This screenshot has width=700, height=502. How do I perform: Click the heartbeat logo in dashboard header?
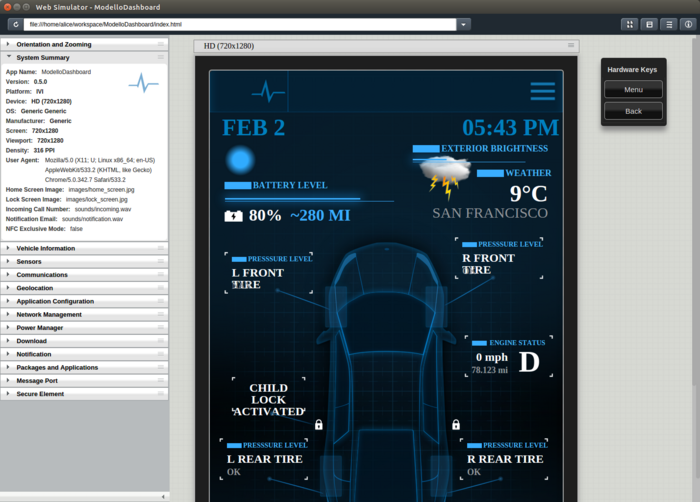click(x=268, y=92)
